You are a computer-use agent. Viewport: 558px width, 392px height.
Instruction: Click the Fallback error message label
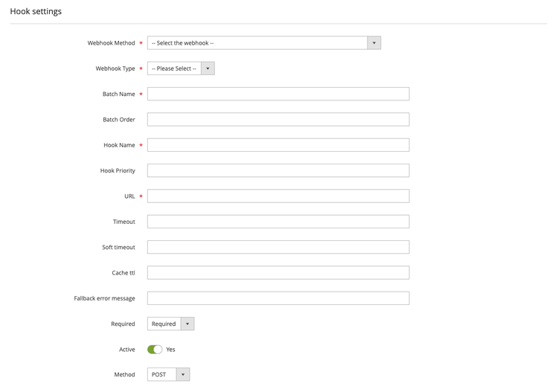pos(105,298)
